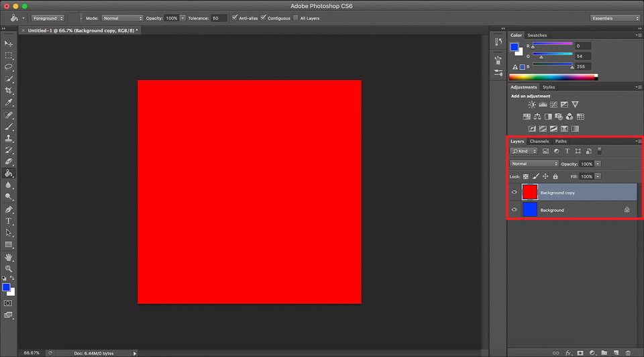Click the Tolerance input field
644x357 pixels.
tap(219, 18)
